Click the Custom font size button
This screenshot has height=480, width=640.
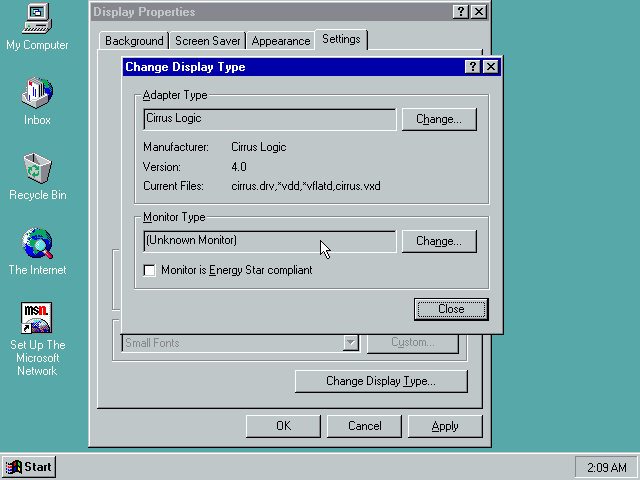pyautogui.click(x=413, y=343)
